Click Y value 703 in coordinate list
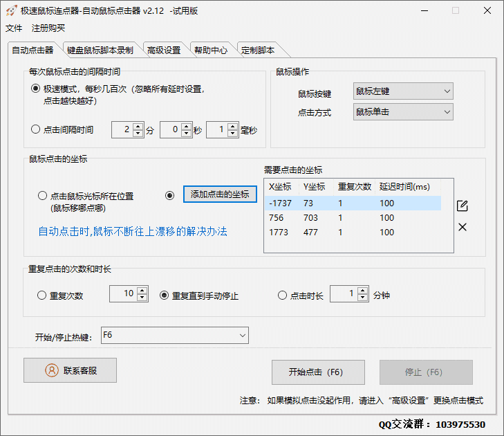504x436 pixels. (310, 218)
